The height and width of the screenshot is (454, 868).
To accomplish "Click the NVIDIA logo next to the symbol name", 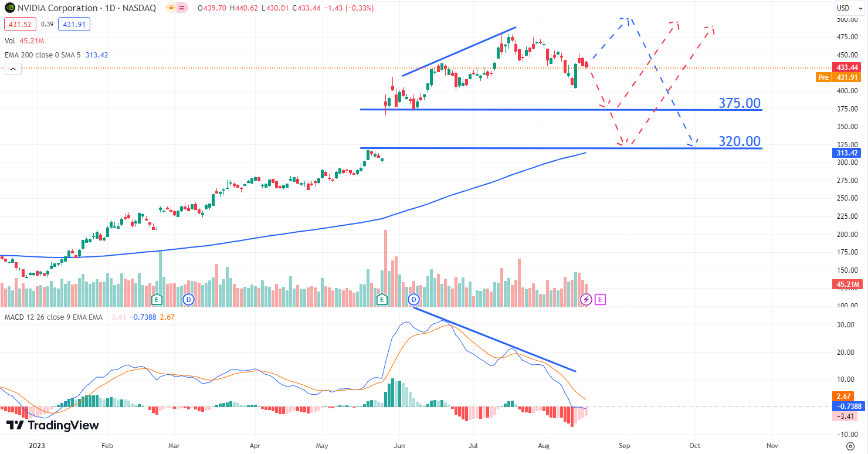I will click(9, 8).
